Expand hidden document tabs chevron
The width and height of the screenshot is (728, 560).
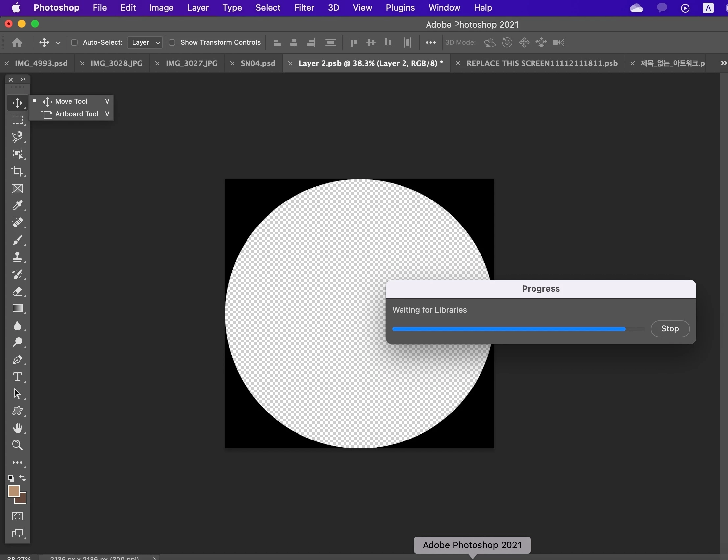coord(723,63)
